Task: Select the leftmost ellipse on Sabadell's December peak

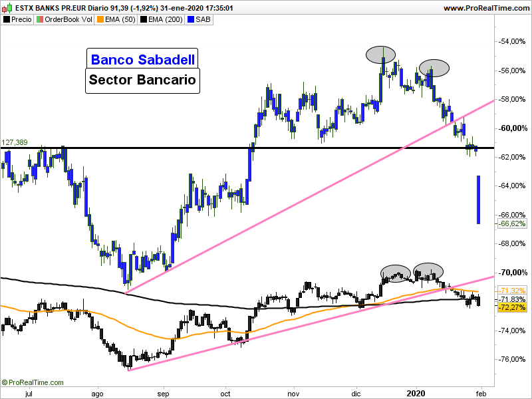Action: (380, 54)
